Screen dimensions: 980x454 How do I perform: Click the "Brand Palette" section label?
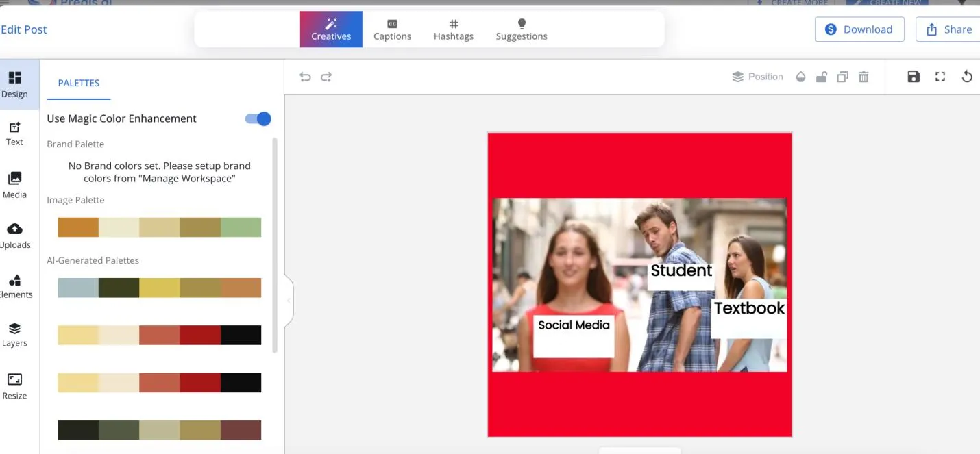pos(75,144)
